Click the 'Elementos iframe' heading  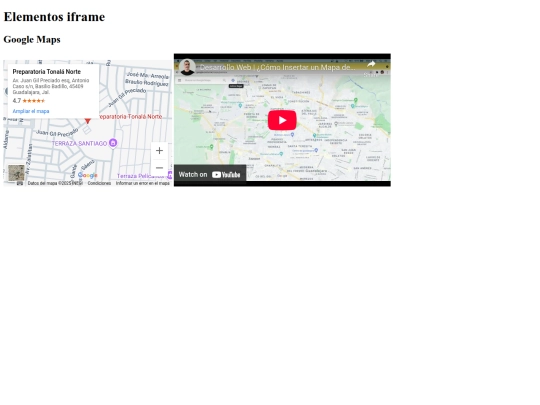54,17
